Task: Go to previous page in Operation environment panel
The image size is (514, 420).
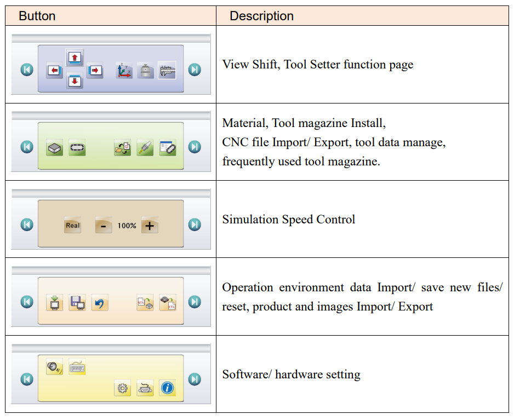Action: 27,302
